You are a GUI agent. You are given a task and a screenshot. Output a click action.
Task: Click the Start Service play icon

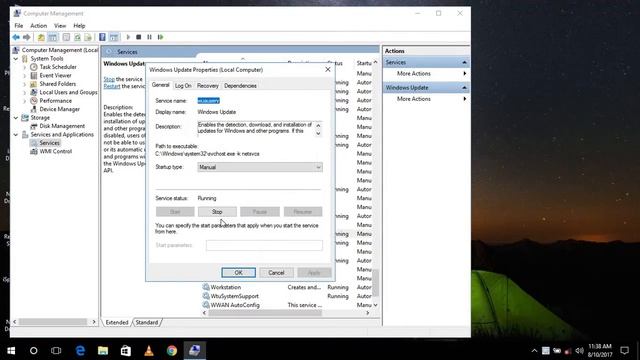coord(128,37)
